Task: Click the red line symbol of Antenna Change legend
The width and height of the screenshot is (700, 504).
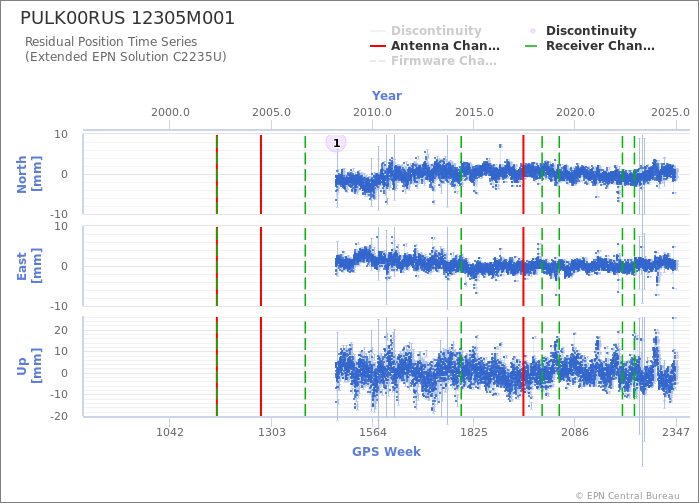Action: (378, 46)
